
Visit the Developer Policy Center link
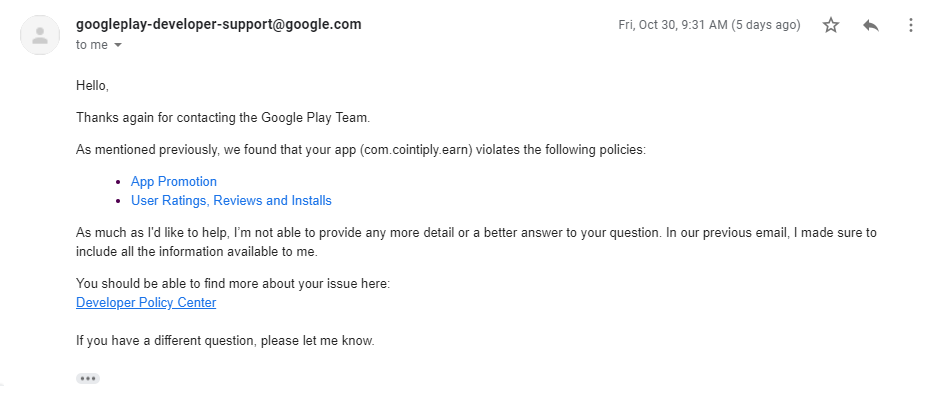[146, 302]
